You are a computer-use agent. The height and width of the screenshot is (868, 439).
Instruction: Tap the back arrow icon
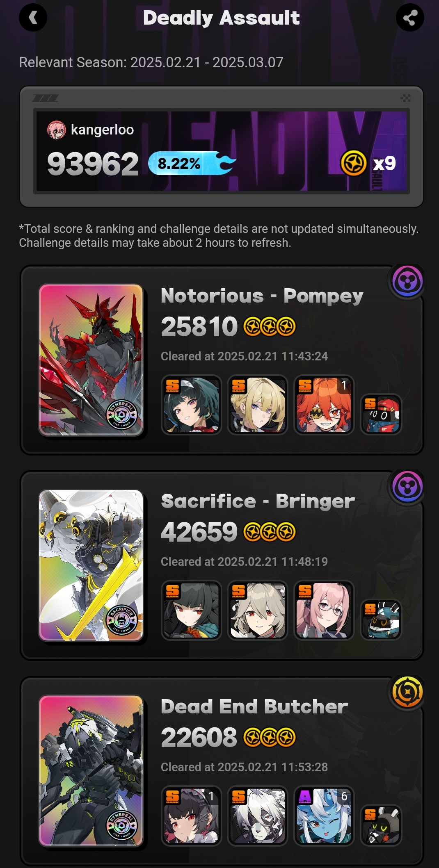pyautogui.click(x=33, y=18)
